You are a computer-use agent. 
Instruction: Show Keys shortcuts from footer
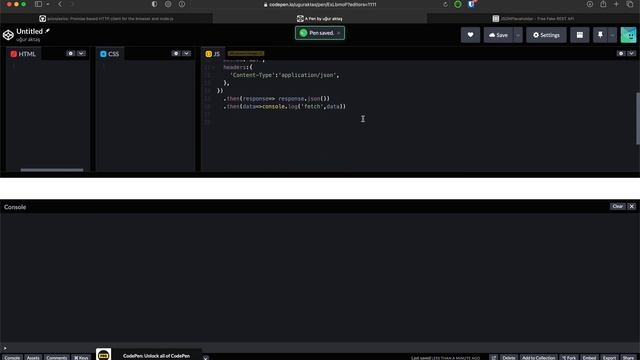click(81, 358)
